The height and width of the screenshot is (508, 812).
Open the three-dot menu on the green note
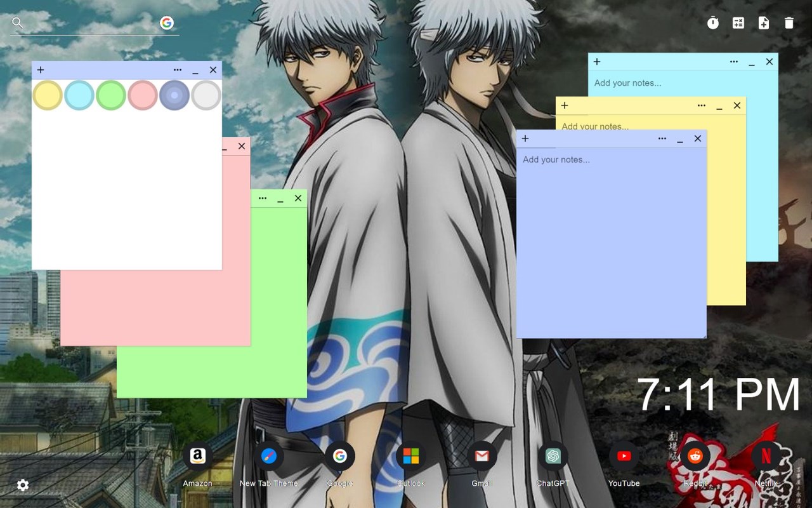(x=263, y=198)
